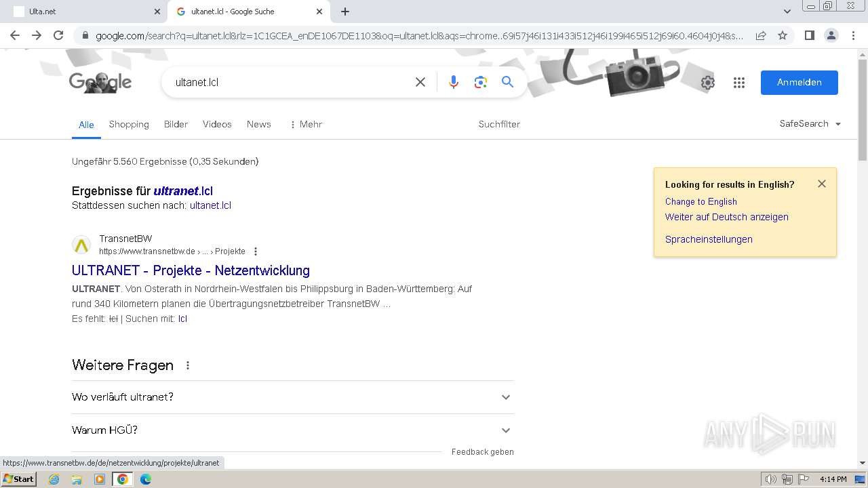Viewport: 868px width, 488px height.
Task: Switch to the Shopping tab
Action: click(x=129, y=124)
